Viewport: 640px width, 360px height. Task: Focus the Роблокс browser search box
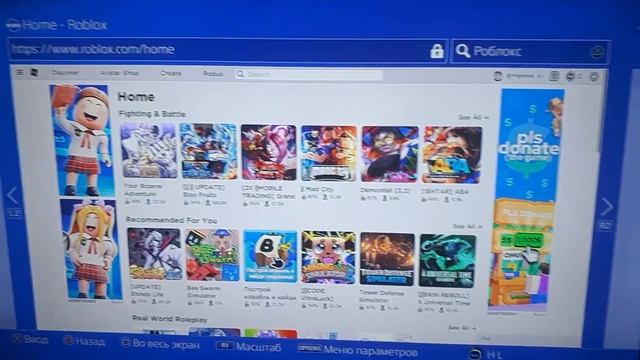tap(531, 51)
